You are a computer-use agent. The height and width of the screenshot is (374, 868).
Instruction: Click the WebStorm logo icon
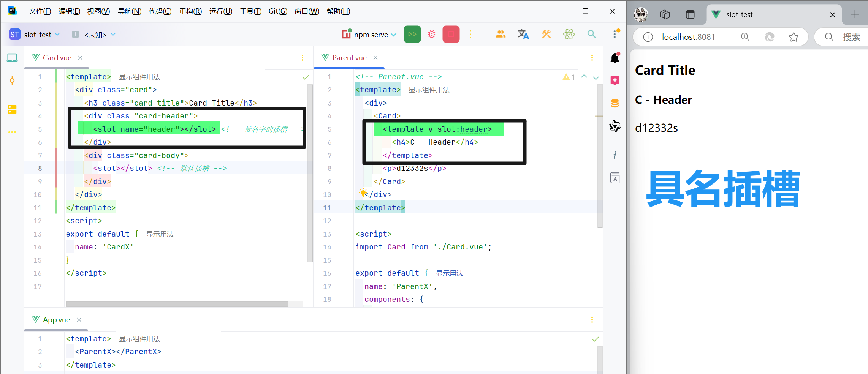[x=12, y=11]
